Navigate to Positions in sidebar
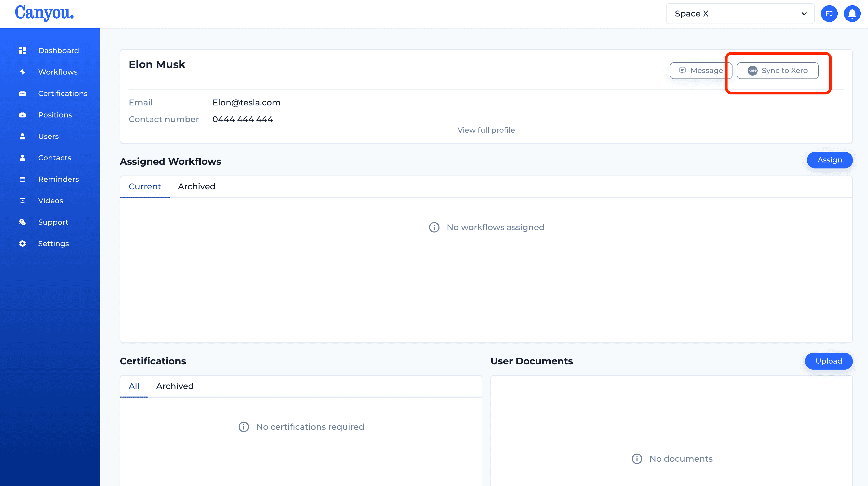 [55, 115]
